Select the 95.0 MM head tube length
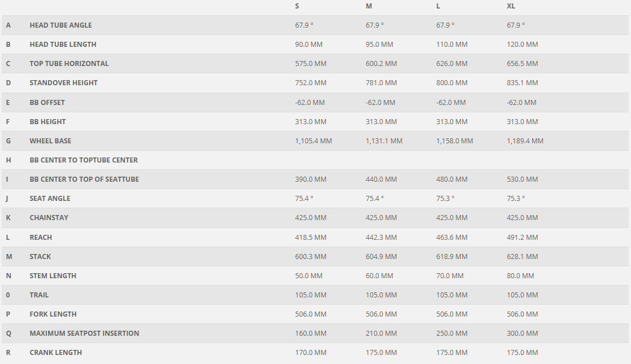Screen dimensions: 631x364 pyautogui.click(x=379, y=45)
